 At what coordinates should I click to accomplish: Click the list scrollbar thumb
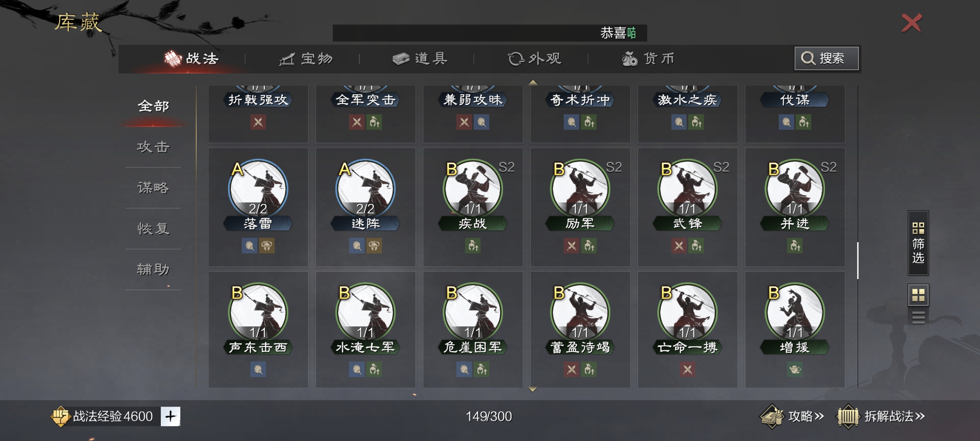tap(857, 260)
